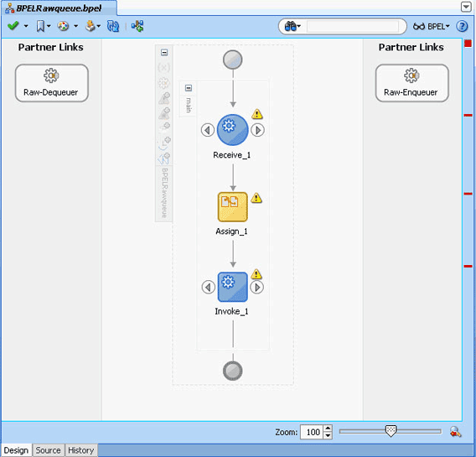This screenshot has width=476, height=457.
Task: Click the green validate checkmark icon
Action: pyautogui.click(x=13, y=26)
